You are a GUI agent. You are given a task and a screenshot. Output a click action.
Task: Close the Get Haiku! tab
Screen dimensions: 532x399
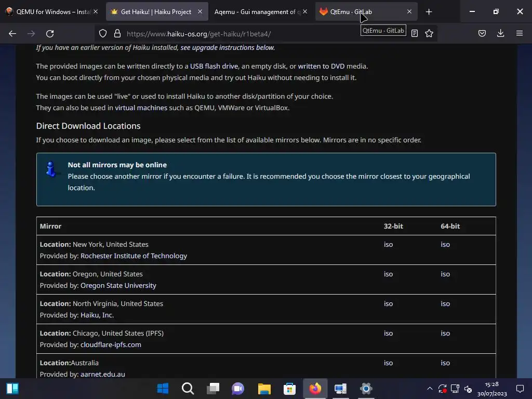[200, 11]
